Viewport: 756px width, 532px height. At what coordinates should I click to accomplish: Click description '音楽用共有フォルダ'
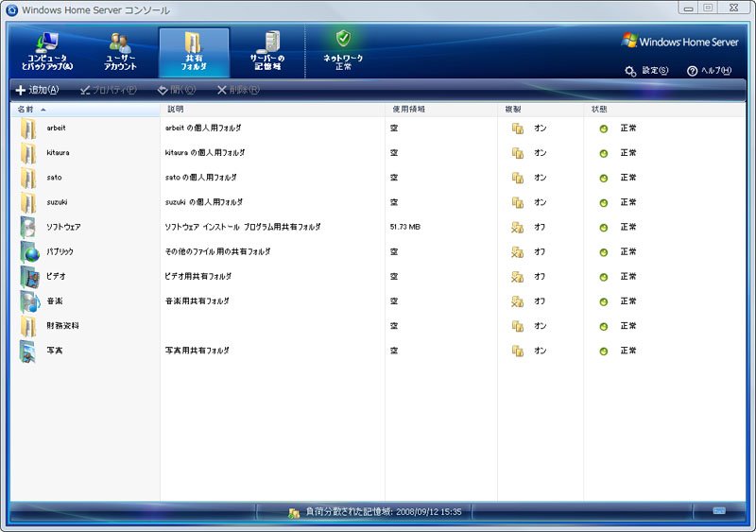[x=198, y=301]
